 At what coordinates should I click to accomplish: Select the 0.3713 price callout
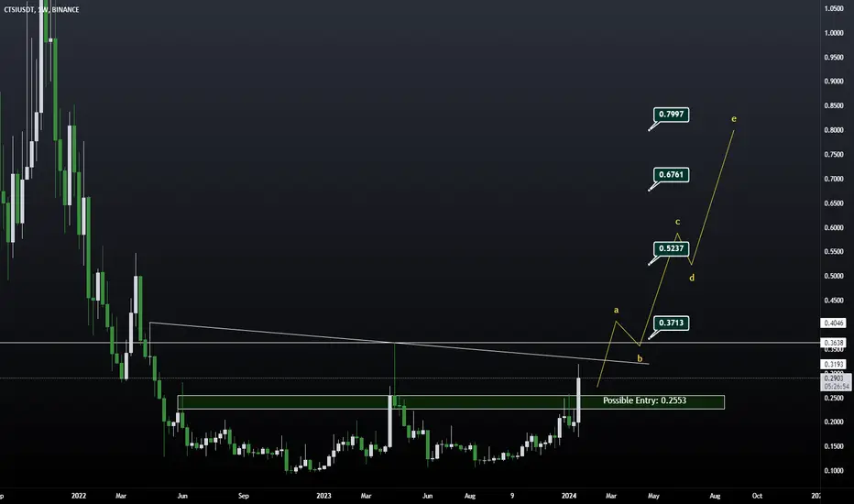[671, 323]
